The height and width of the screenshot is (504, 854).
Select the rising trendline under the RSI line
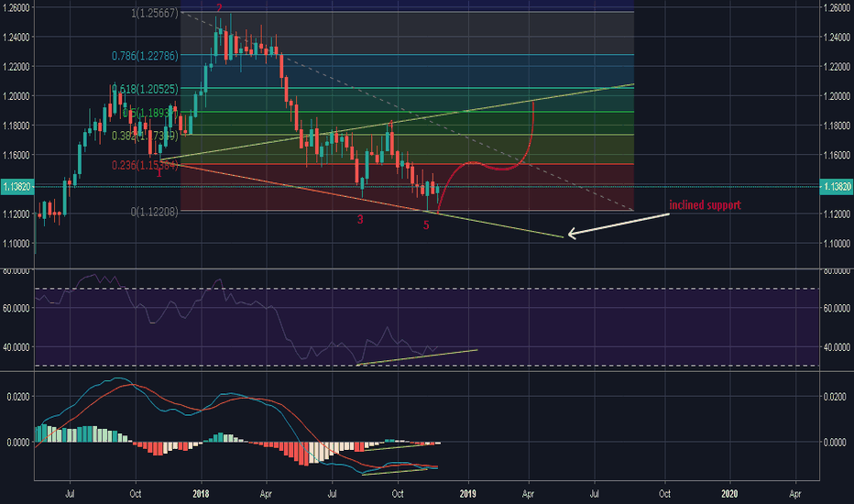tap(417, 357)
